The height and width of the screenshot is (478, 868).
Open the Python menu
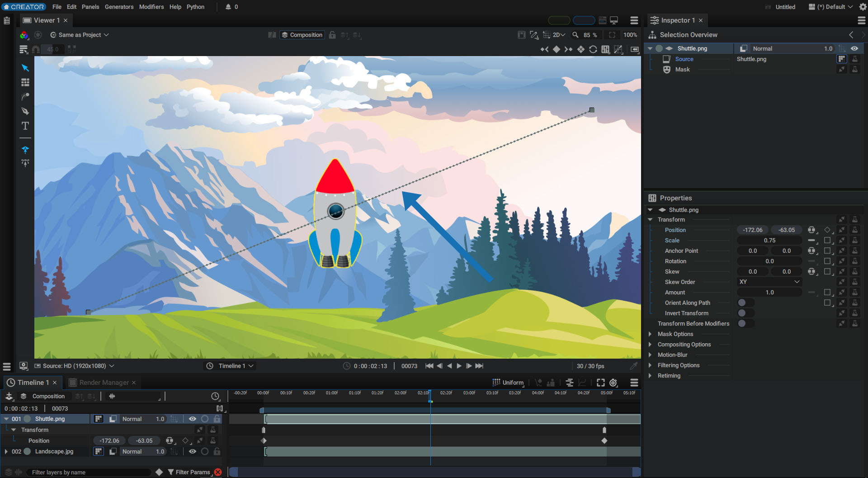pyautogui.click(x=195, y=7)
